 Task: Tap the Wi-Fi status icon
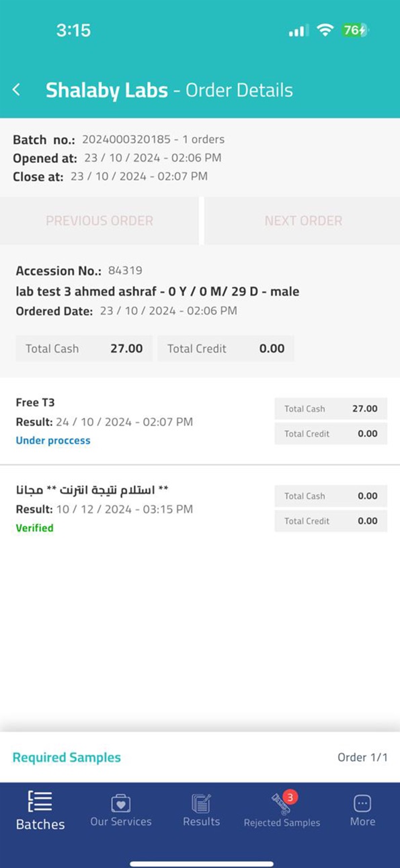pyautogui.click(x=325, y=30)
